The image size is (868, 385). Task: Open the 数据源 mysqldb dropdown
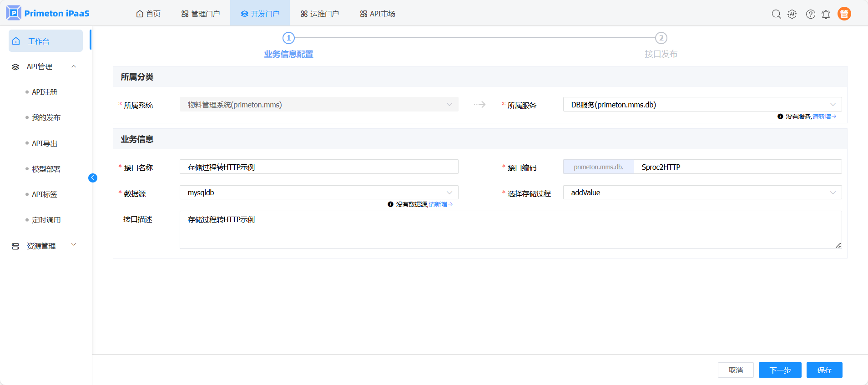(318, 192)
